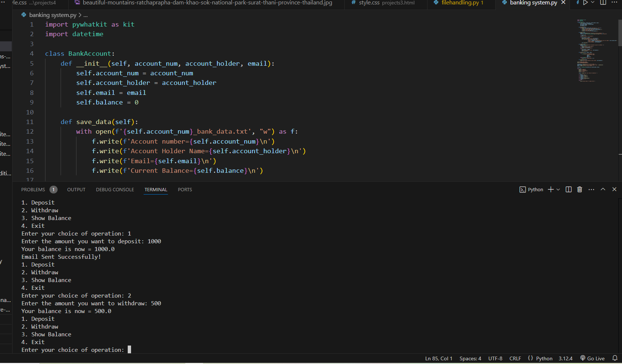
Task: Click 'Your balance is now = 500.0' line
Action: [x=66, y=311]
